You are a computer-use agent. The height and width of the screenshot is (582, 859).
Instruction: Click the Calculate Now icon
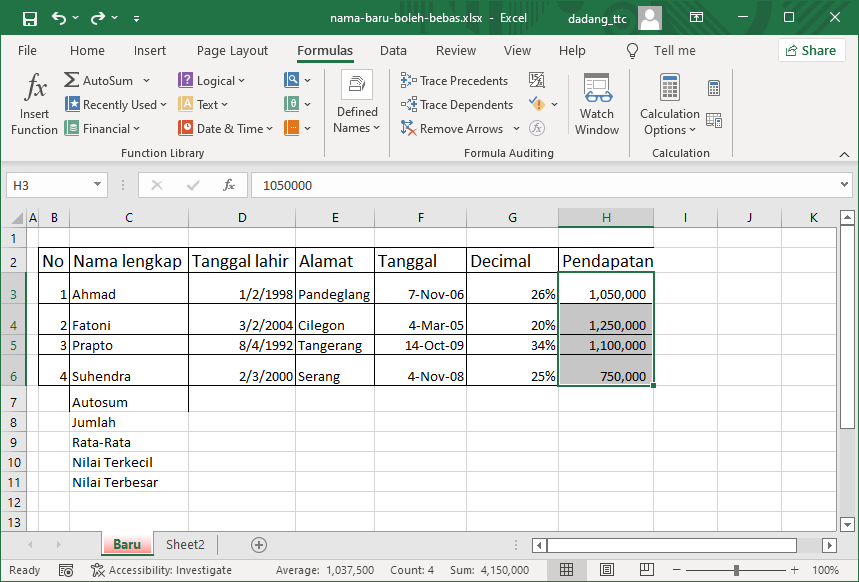pos(714,88)
